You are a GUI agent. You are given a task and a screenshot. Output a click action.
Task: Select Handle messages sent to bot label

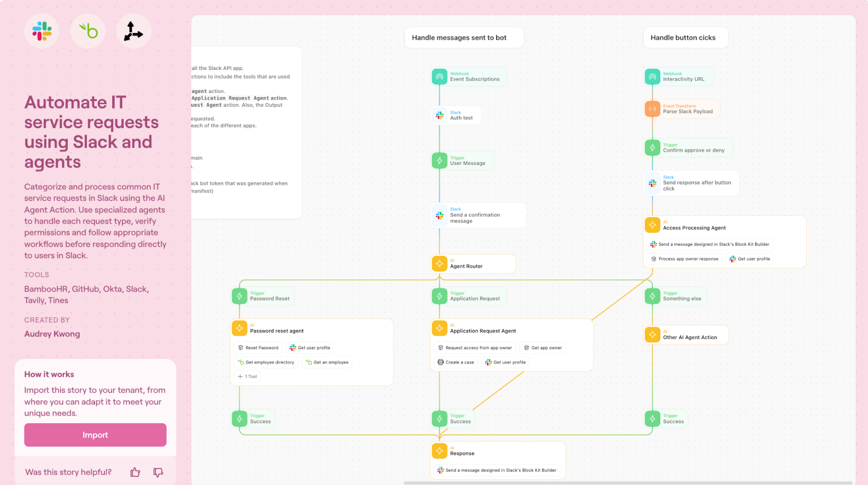click(459, 38)
